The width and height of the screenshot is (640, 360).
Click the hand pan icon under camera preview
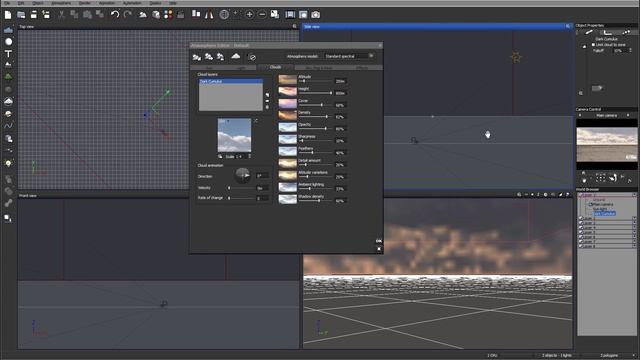point(584,179)
